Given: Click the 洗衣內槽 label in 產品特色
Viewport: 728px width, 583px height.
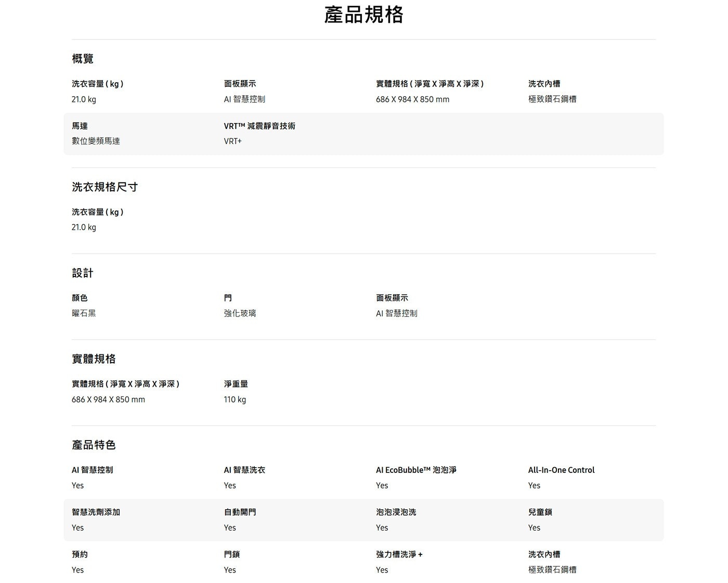Looking at the screenshot, I should click(x=544, y=554).
